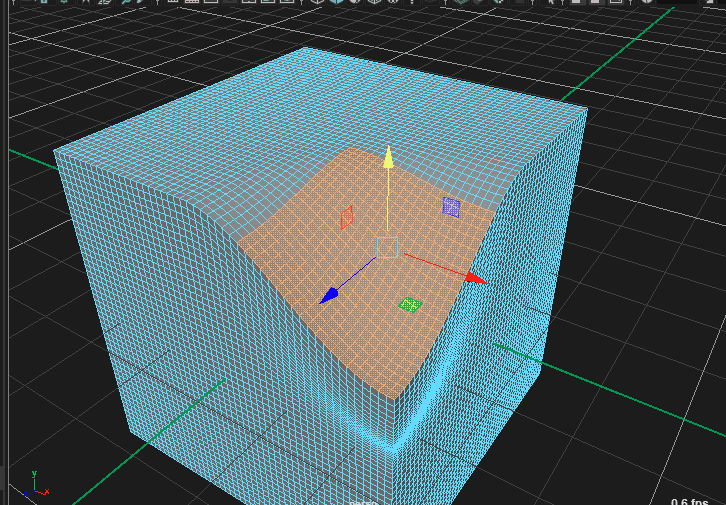Click the red YZ plane handle
726x505 pixels.
[x=347, y=218]
